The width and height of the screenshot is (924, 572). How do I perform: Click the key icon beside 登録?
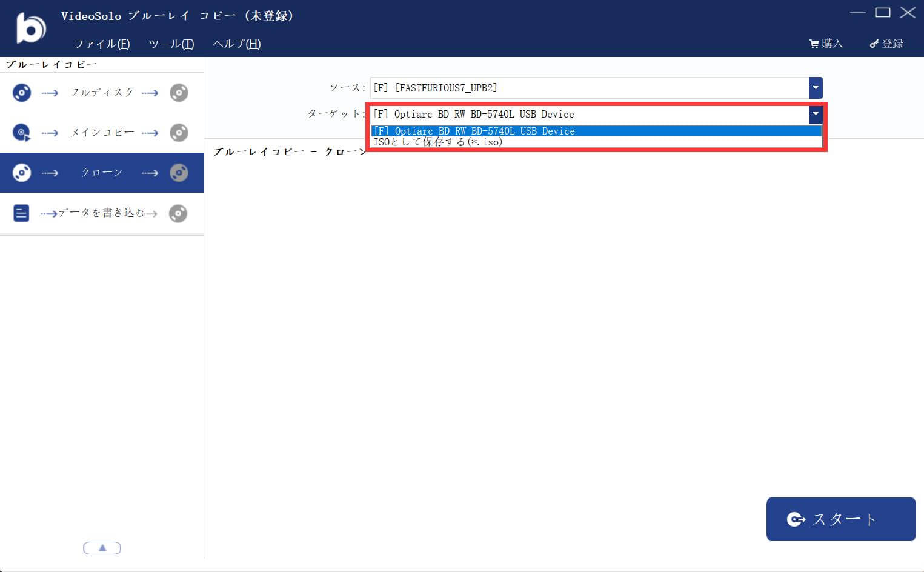click(x=874, y=44)
